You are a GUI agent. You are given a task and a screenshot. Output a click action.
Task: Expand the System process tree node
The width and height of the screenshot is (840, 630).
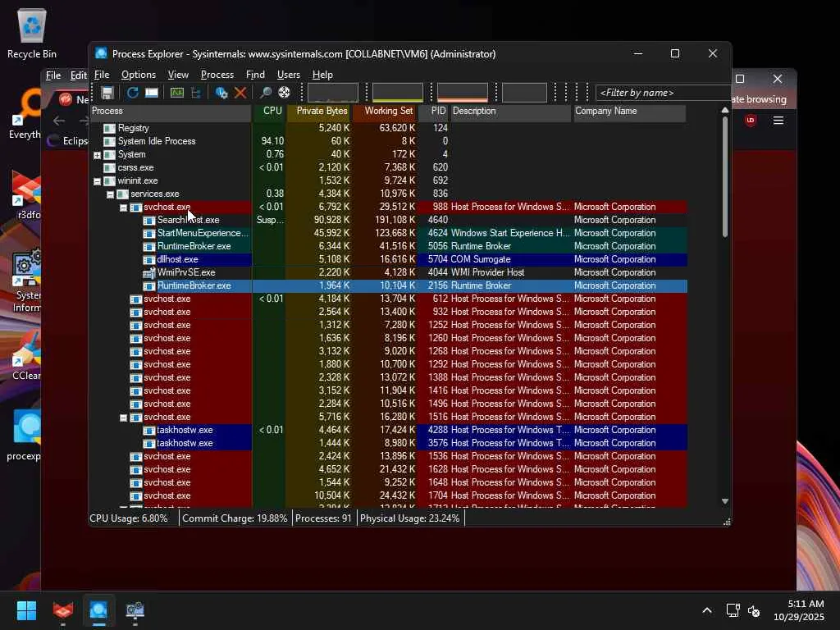point(97,155)
